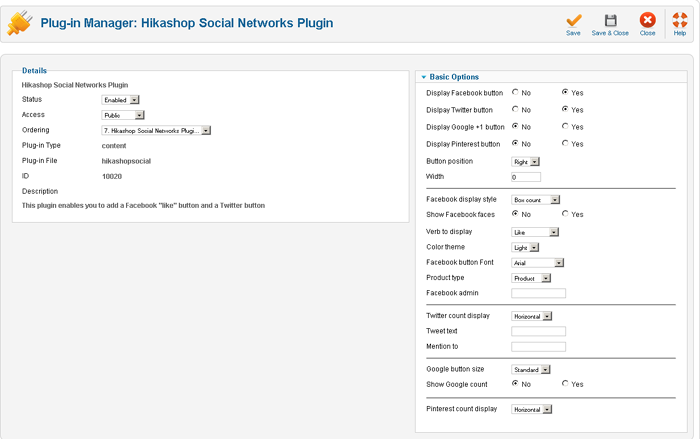This screenshot has height=439, width=700.
Task: Open Facebook display style dropdown
Action: (x=536, y=200)
